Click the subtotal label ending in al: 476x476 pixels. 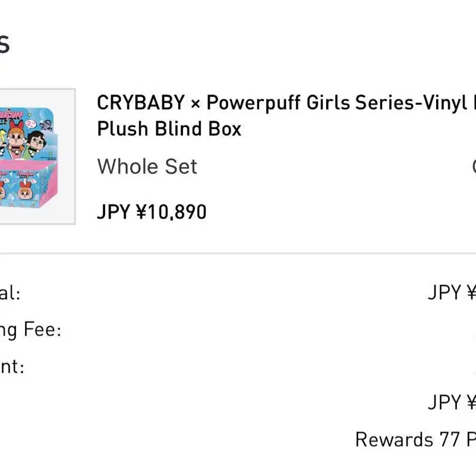pos(10,293)
